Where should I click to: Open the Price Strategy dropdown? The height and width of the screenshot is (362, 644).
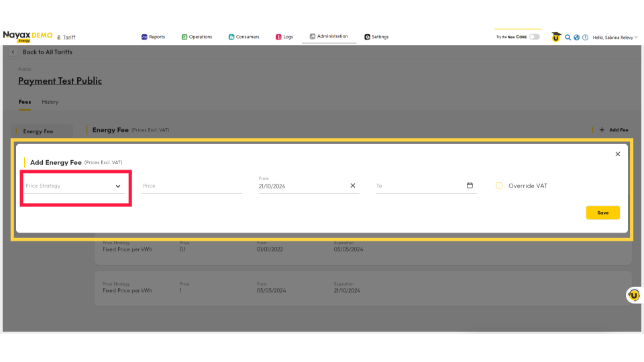click(74, 186)
